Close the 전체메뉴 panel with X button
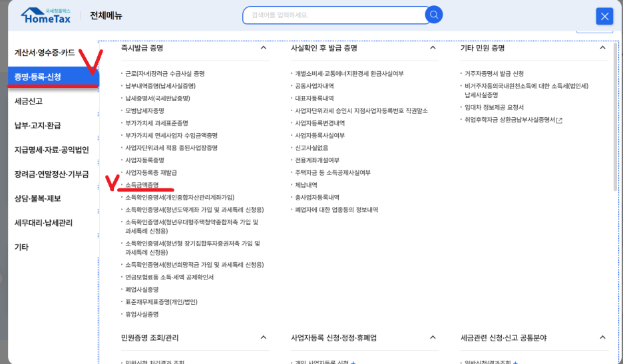 604,16
